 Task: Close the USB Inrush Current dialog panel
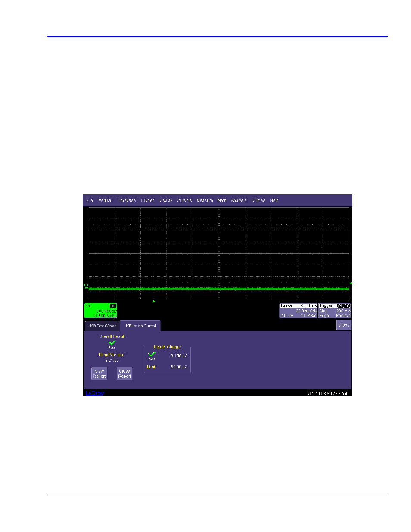(x=344, y=325)
